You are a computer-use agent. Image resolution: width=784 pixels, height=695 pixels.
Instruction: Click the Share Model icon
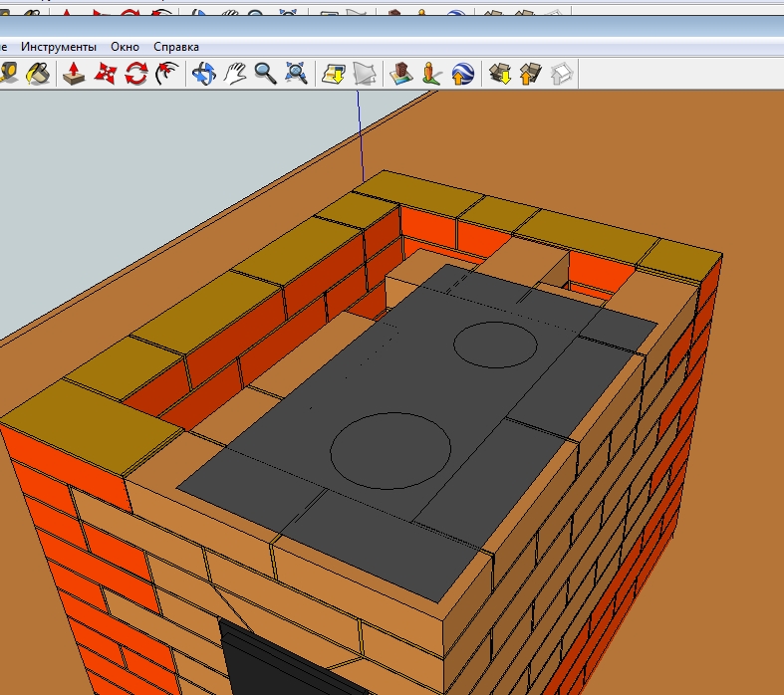(x=530, y=73)
